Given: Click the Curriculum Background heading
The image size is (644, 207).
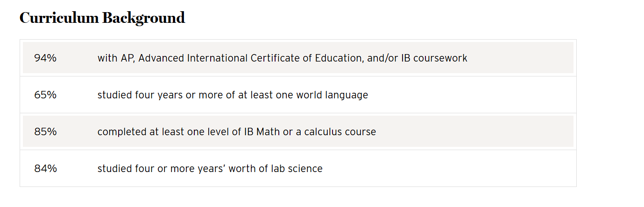Looking at the screenshot, I should tap(102, 18).
